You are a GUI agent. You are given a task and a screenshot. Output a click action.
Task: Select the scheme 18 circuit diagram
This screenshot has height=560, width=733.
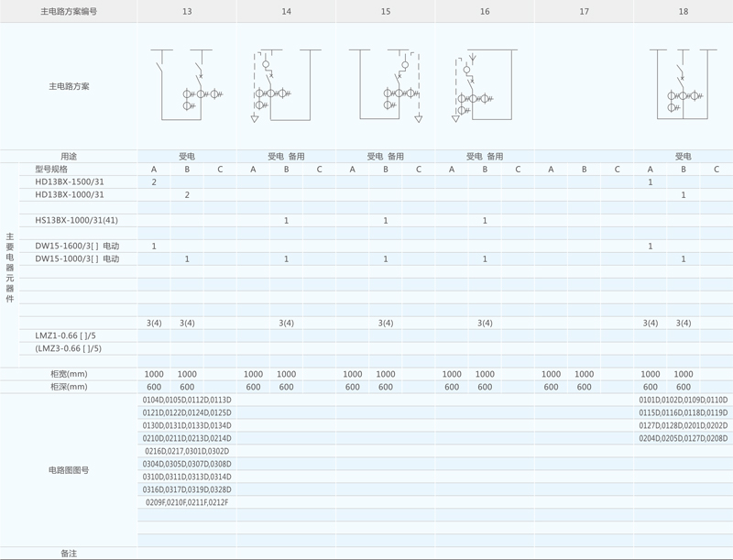click(x=683, y=85)
